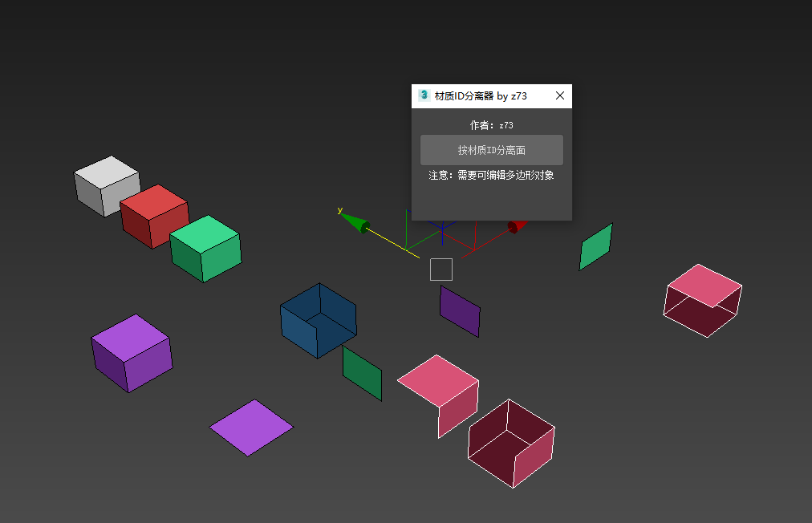Click the 作者：z73 label
Viewport: 812px width, 523px height.
(491, 125)
